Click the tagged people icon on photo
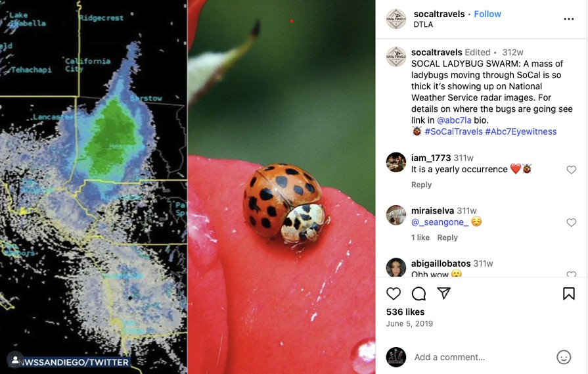This screenshot has height=374, width=588. 15,360
